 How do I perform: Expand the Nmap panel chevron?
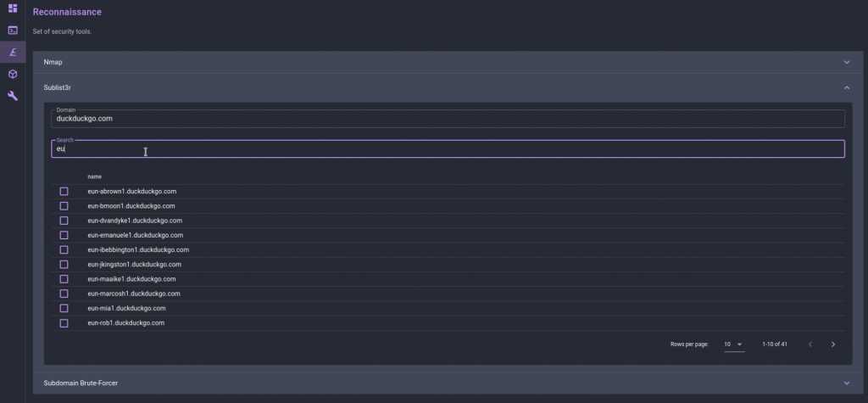click(x=846, y=62)
